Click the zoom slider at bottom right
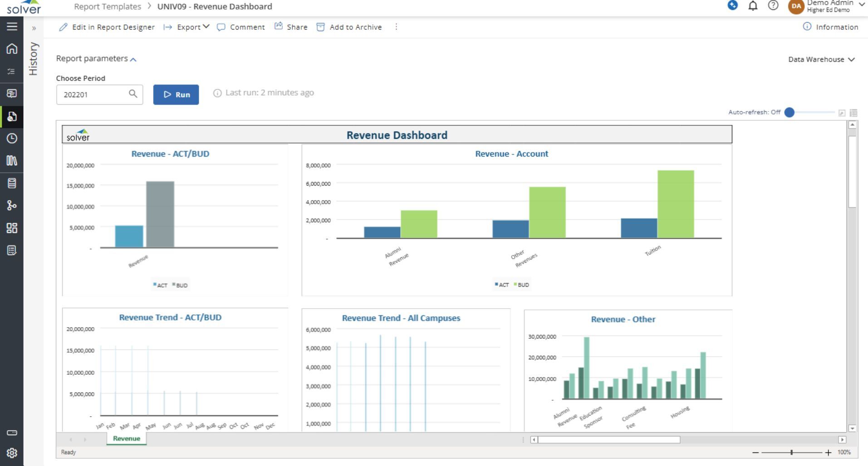 point(791,452)
